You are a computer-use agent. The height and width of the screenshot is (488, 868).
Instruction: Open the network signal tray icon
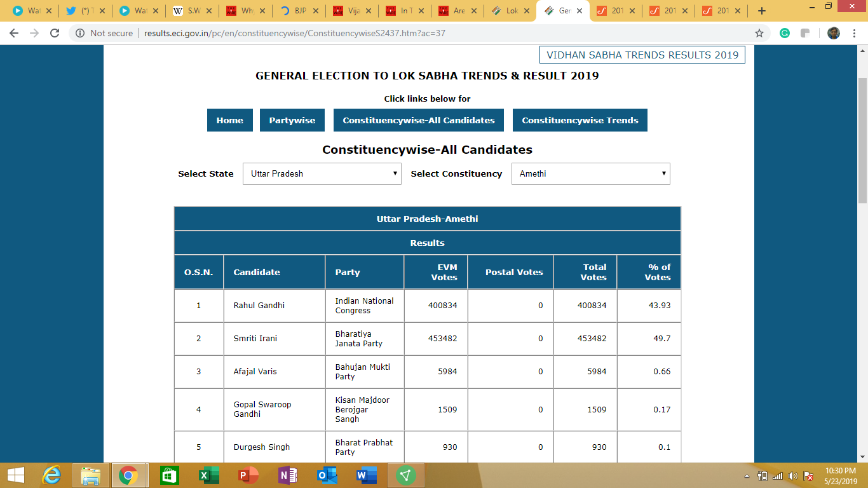(778, 476)
